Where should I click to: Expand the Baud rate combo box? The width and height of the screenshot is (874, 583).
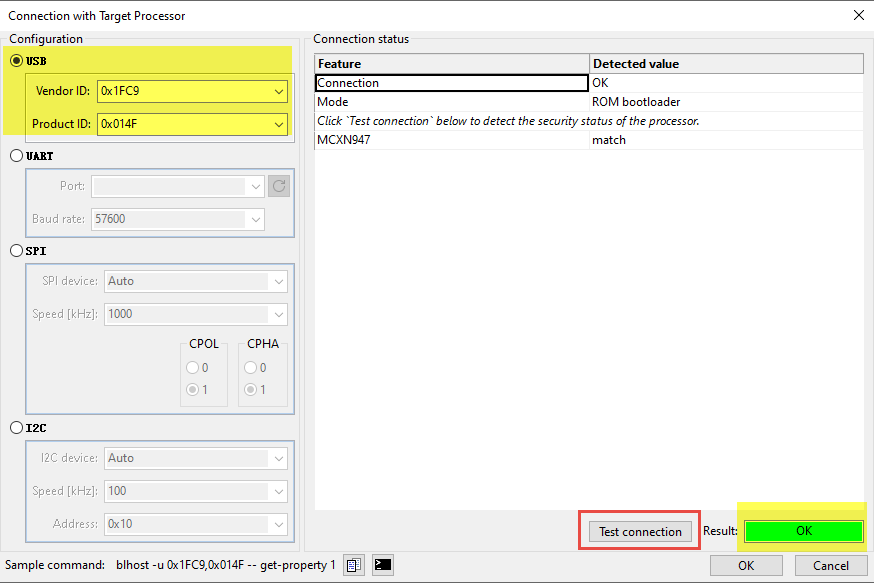point(258,218)
